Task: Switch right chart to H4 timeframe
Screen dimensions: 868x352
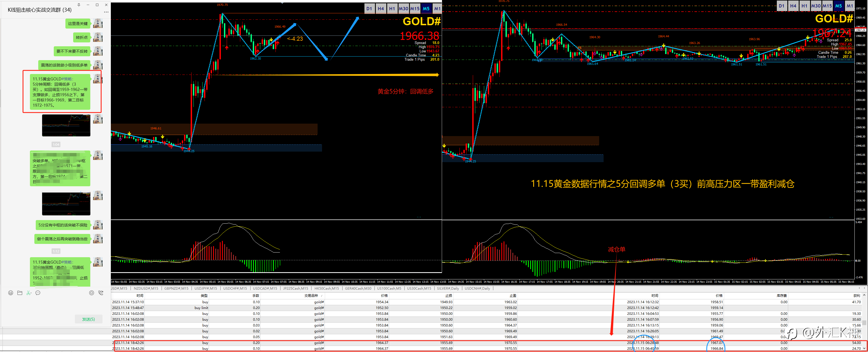Action: 793,6
